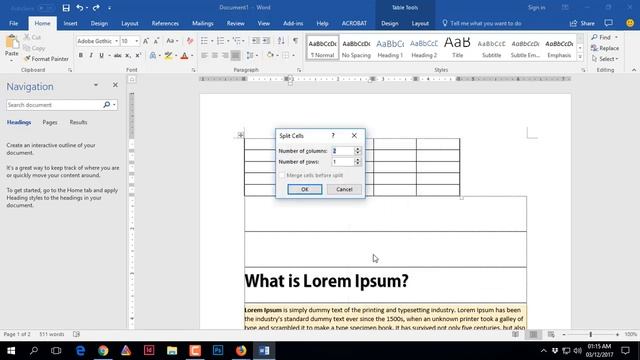Screen dimensions: 640x360
Task: Click Decrease Indent icon
Action: click(x=256, y=40)
